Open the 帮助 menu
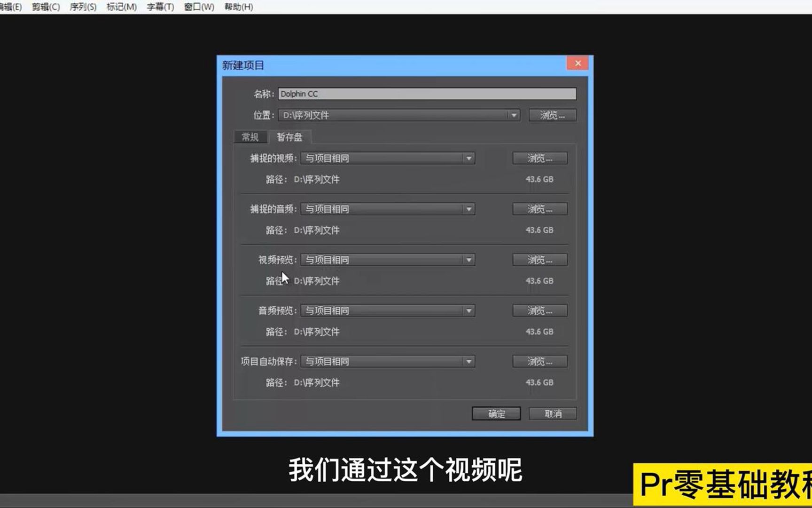Viewport: 812px width, 508px height. coord(239,7)
